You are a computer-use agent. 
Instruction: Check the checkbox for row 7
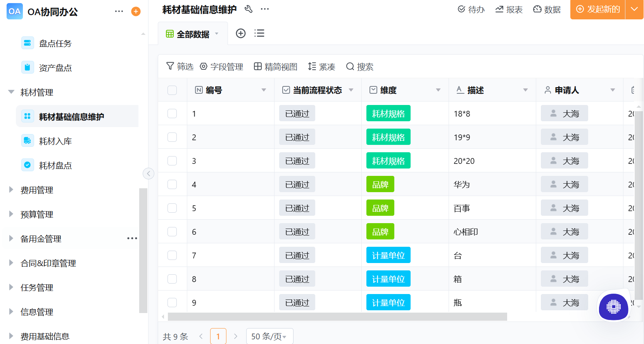click(x=172, y=255)
